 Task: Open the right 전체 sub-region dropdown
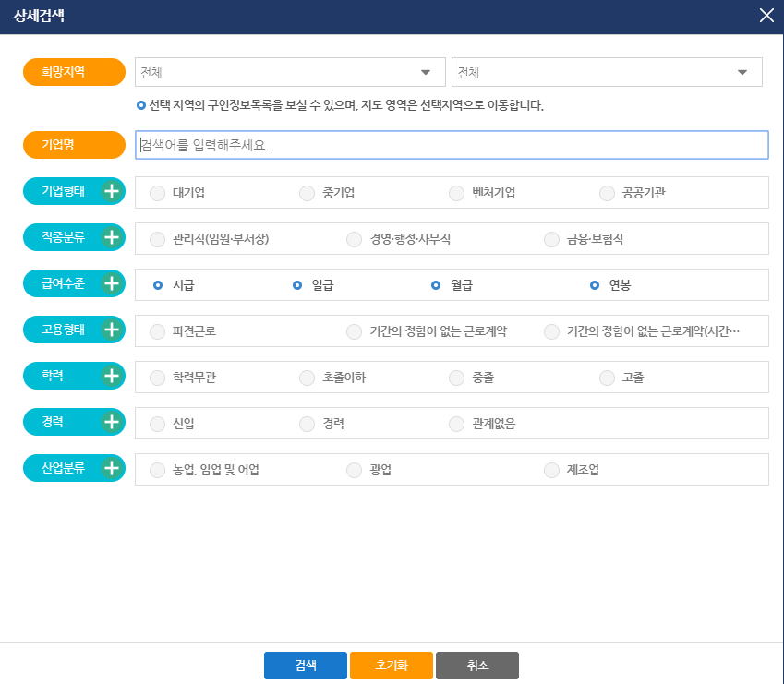(x=607, y=72)
